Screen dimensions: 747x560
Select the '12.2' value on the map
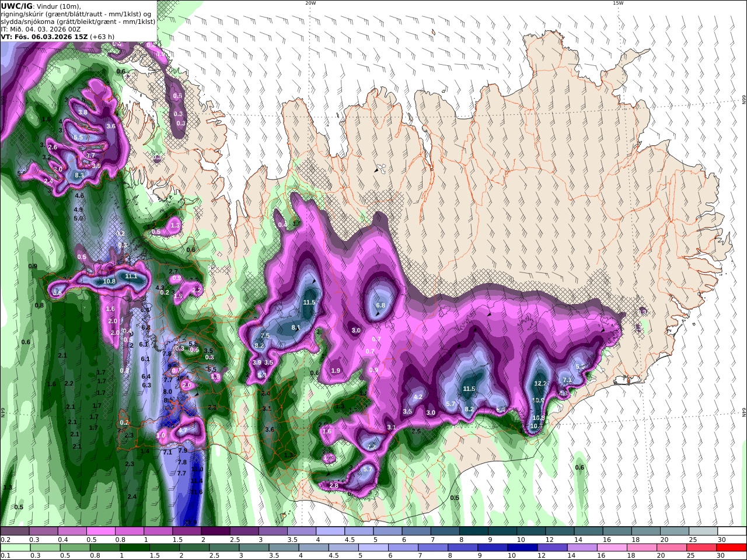tap(540, 383)
